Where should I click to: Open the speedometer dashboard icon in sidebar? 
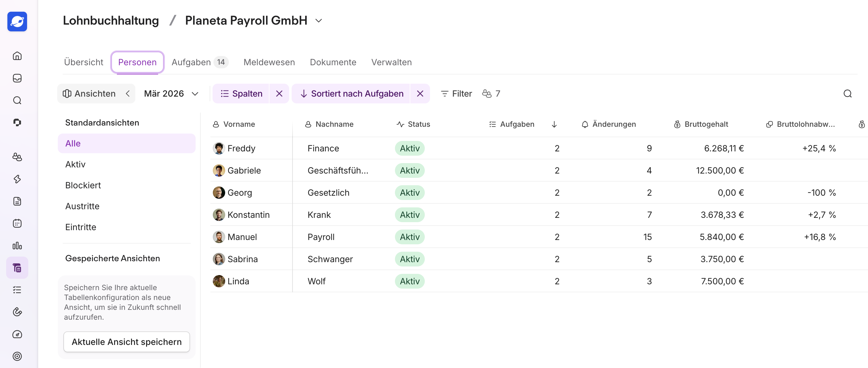17,334
